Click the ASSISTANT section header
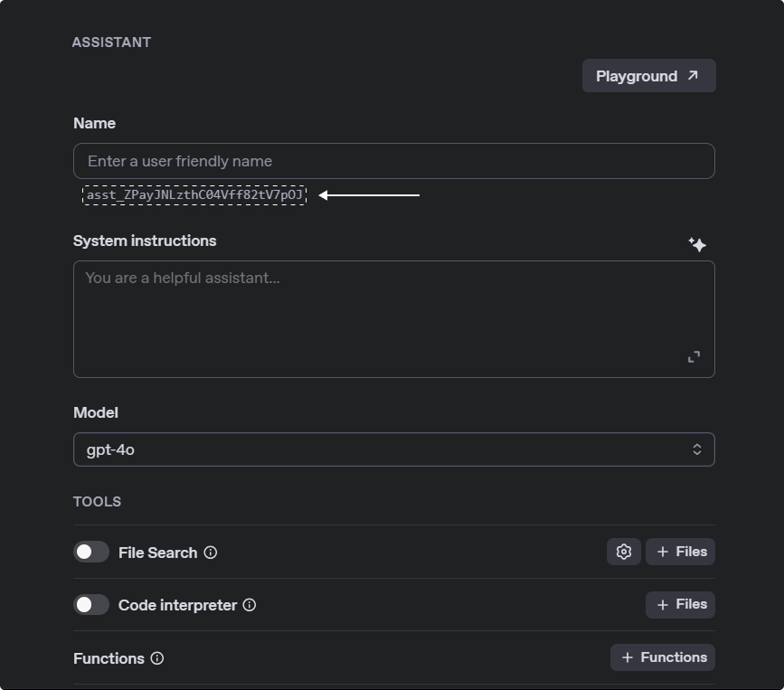The height and width of the screenshot is (690, 784). coord(111,42)
